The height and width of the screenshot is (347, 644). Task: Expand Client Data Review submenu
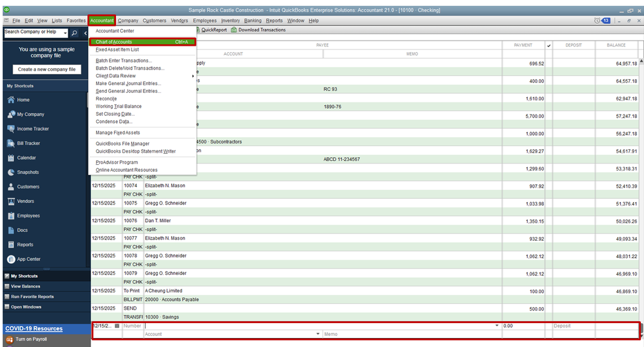click(142, 76)
